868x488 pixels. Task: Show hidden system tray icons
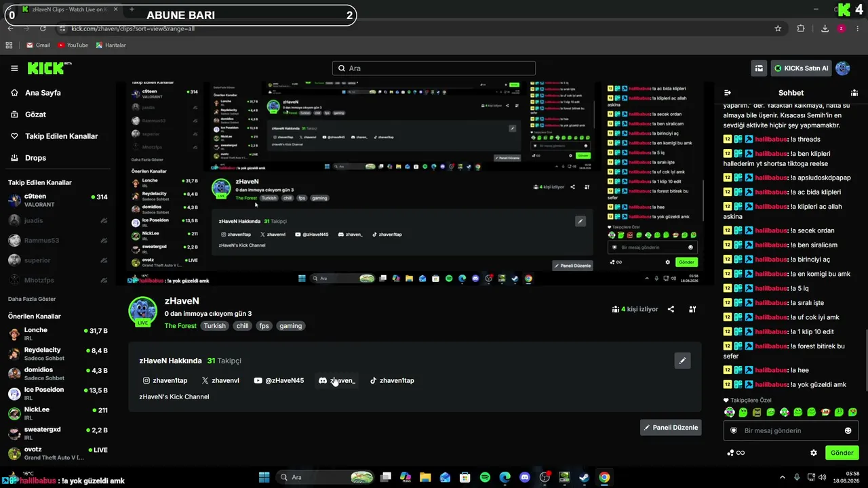782,477
